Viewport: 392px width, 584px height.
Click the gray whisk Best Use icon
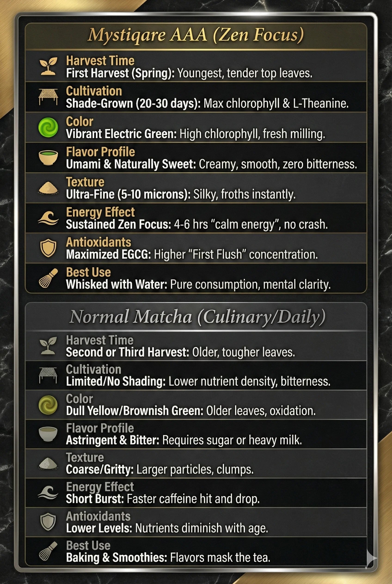pos(48,551)
